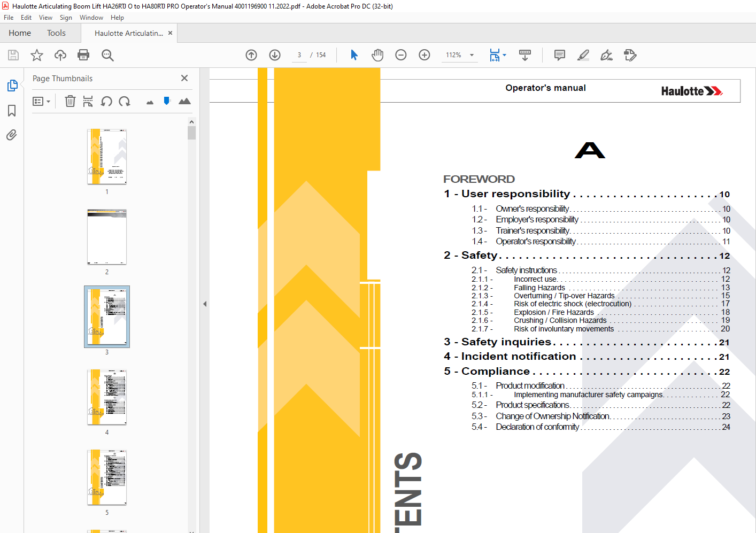Select the arrow selection tool
This screenshot has height=533, width=756.
[354, 55]
